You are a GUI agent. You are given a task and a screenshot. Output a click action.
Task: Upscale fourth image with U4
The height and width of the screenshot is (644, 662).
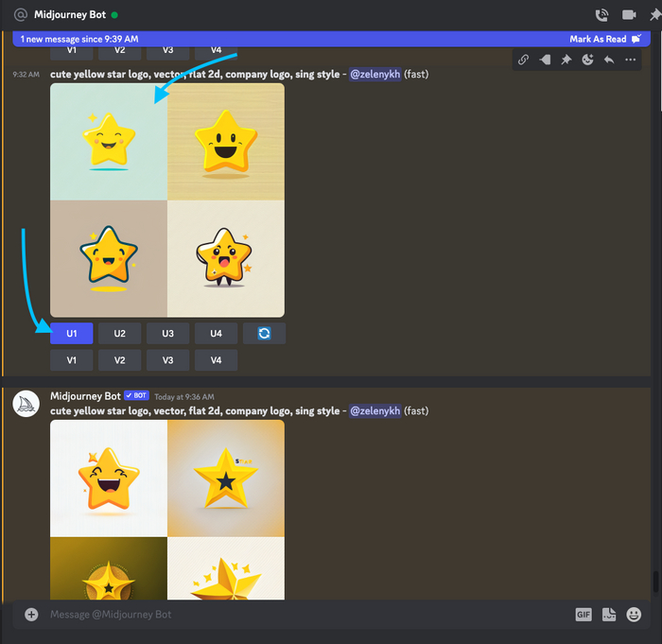[x=216, y=333]
